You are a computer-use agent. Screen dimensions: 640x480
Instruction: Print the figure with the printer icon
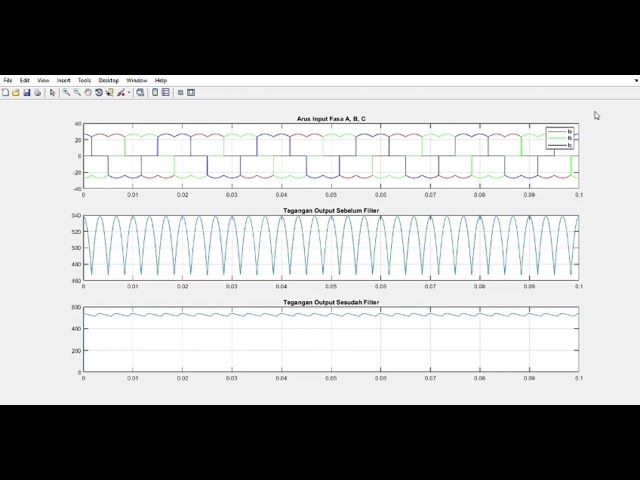[38, 92]
